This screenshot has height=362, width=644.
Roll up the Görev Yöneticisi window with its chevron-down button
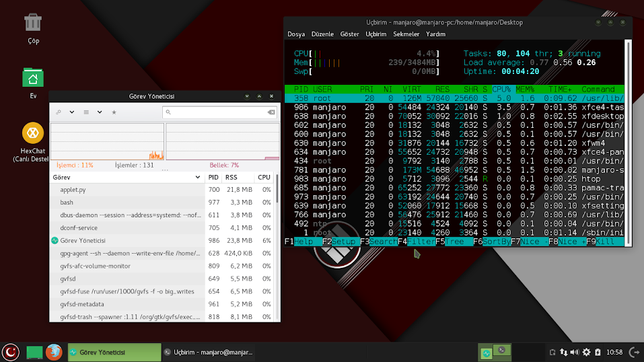click(x=247, y=96)
